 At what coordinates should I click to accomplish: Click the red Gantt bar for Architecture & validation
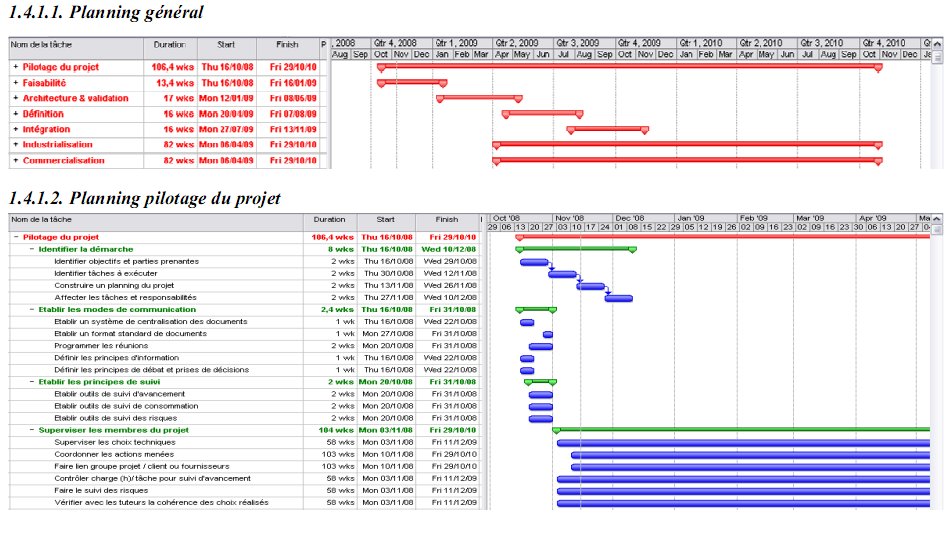point(478,99)
